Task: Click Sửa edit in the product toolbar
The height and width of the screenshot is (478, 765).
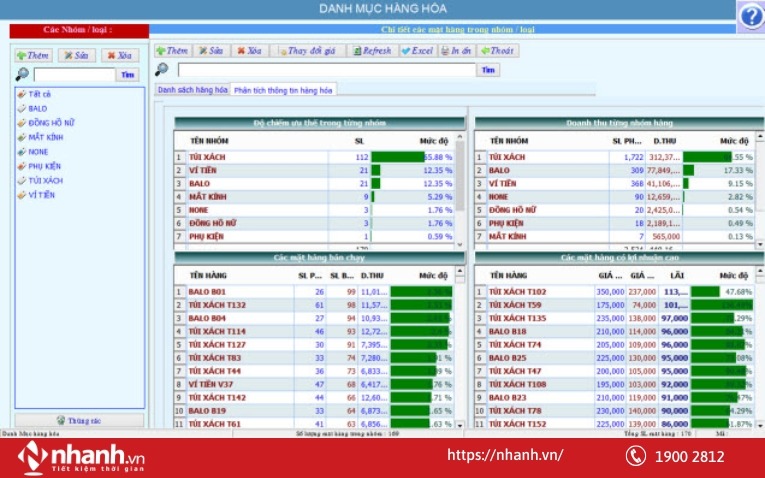Action: click(x=210, y=51)
